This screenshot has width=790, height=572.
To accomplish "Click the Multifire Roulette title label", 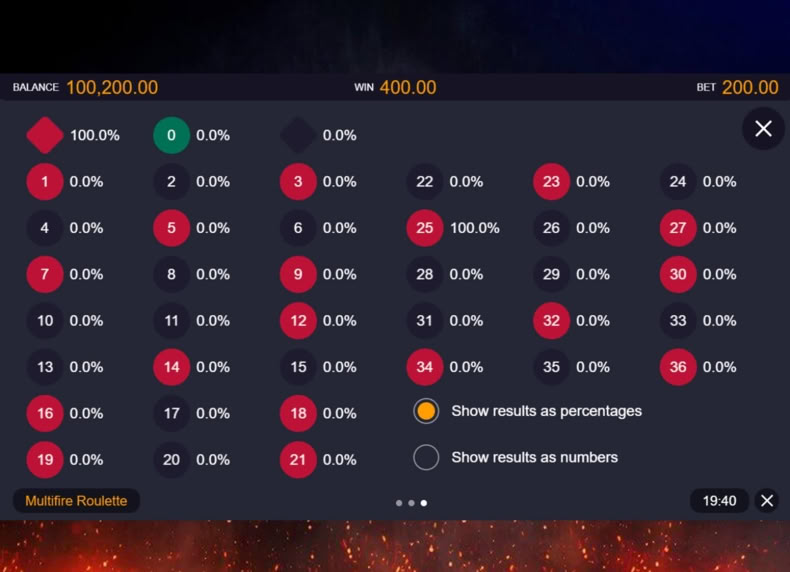I will (76, 501).
